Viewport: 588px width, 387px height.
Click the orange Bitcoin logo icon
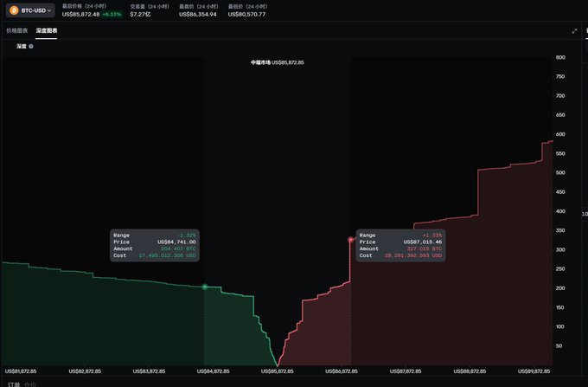[14, 10]
